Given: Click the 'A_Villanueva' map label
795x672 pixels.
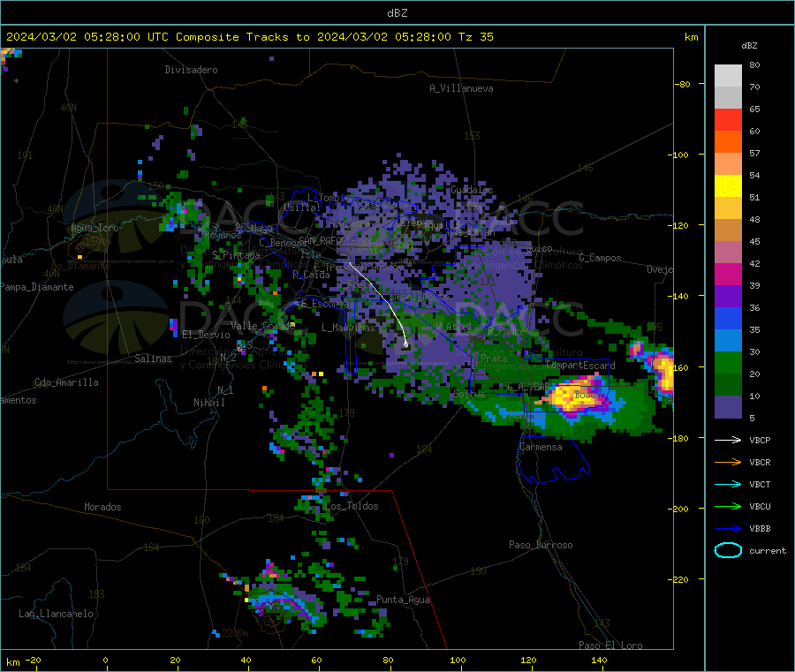Looking at the screenshot, I should [461, 88].
